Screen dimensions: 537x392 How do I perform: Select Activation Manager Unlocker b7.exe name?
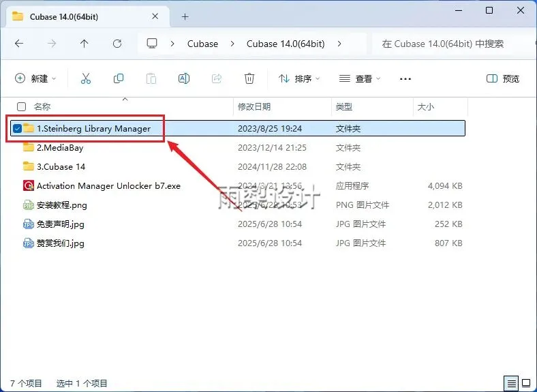click(x=108, y=185)
